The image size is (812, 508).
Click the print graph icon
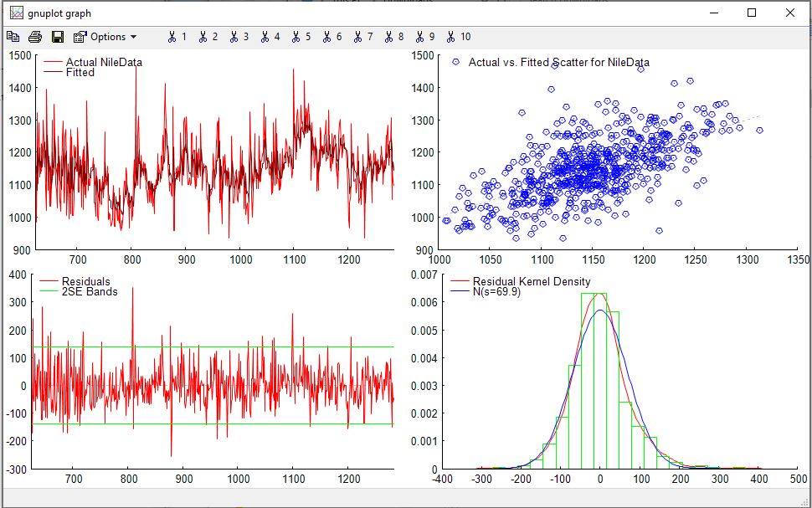35,37
